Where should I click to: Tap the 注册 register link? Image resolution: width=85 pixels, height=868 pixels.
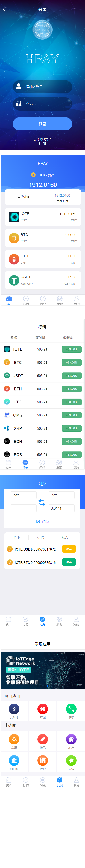[x=42, y=144]
